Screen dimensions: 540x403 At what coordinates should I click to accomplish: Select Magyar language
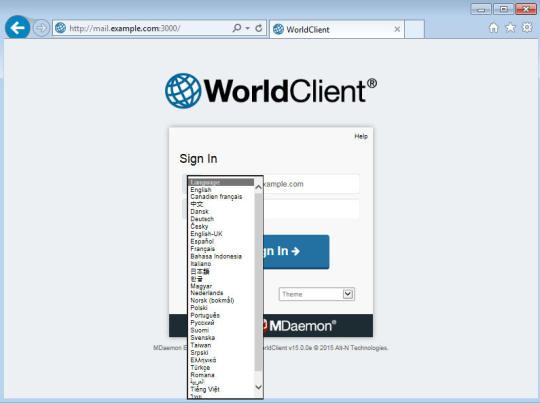[201, 286]
